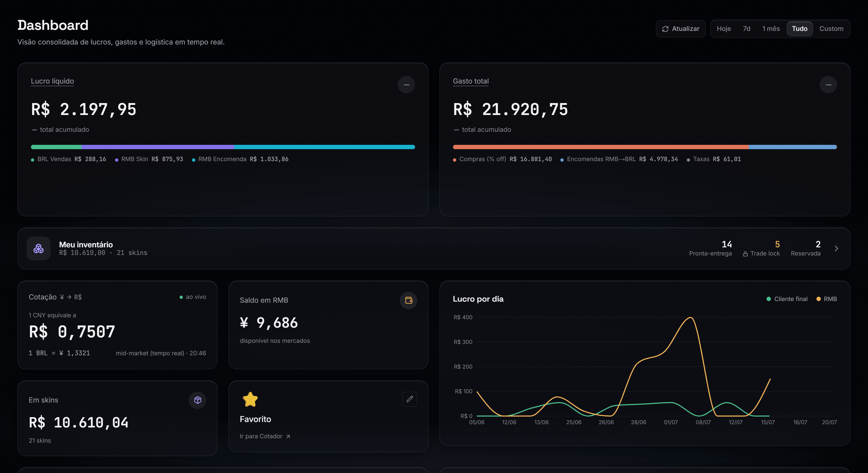
Task: Open inventory via the cubes icon
Action: (39, 249)
